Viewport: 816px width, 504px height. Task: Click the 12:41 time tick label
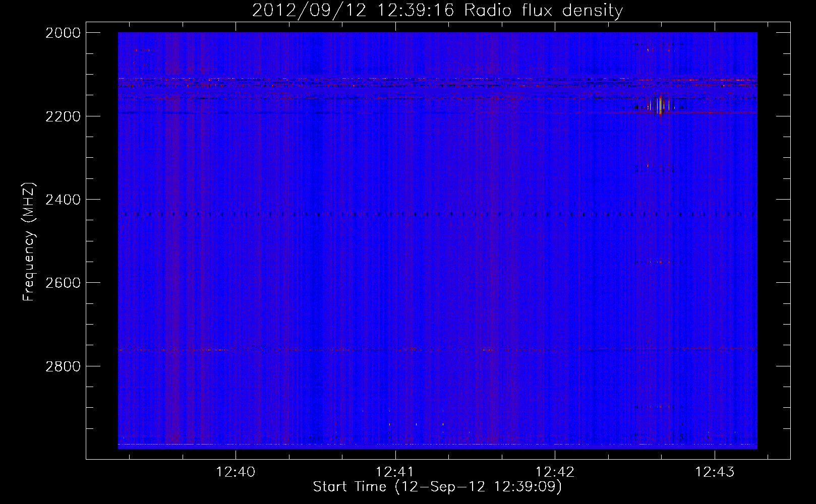click(395, 472)
